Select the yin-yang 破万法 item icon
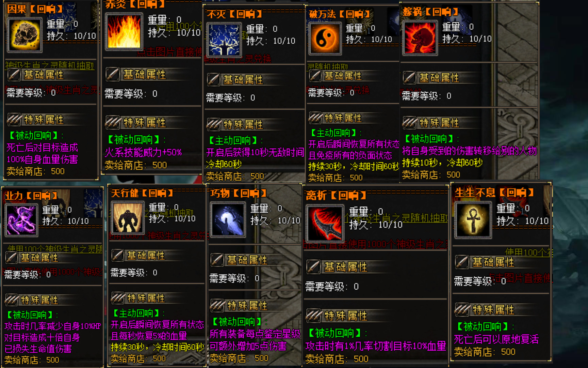This screenshot has width=588, height=368. [325, 39]
